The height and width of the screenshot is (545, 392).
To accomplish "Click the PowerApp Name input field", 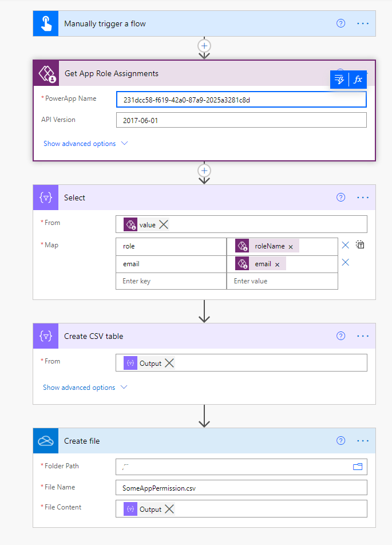I will click(241, 100).
